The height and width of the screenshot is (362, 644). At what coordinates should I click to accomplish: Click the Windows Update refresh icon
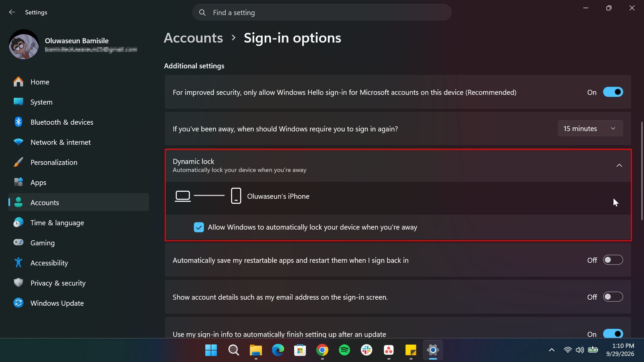(x=18, y=303)
